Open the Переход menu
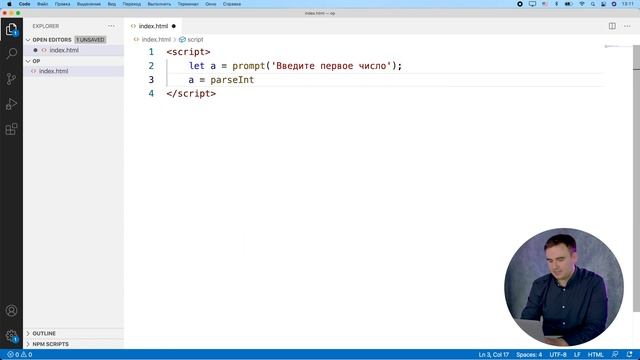This screenshot has height=360, width=640. click(131, 4)
